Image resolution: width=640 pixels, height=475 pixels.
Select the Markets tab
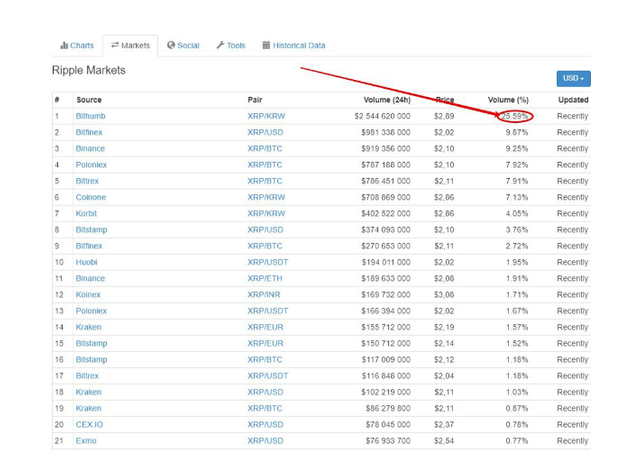click(130, 46)
